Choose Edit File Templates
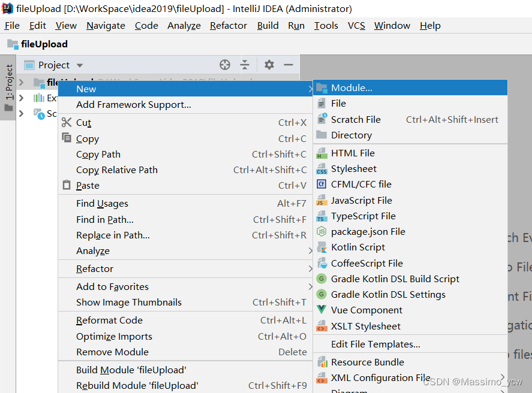Viewport: 532px width, 393px height. point(410,344)
